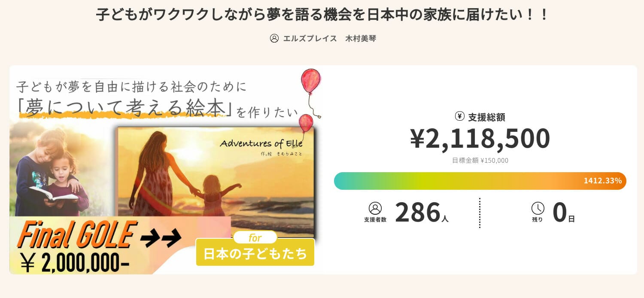
Task: Open author エルズプレイス 木村美琴 profile link
Action: (329, 38)
